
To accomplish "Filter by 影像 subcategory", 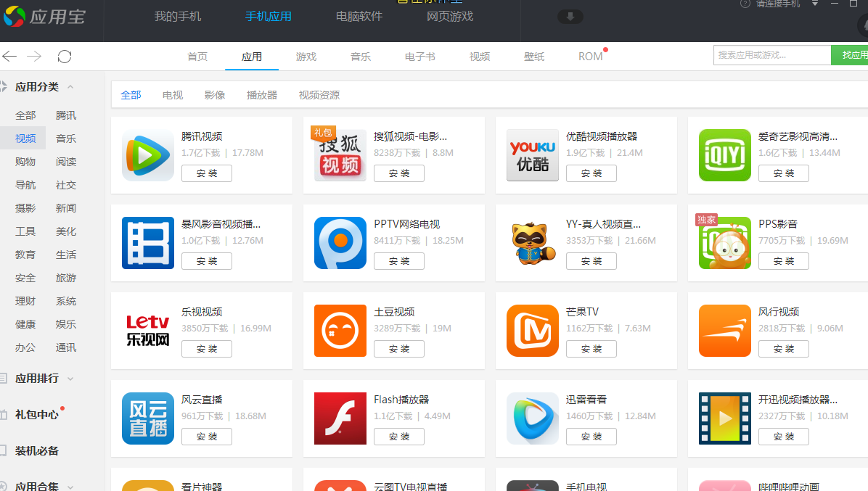I will (x=215, y=95).
